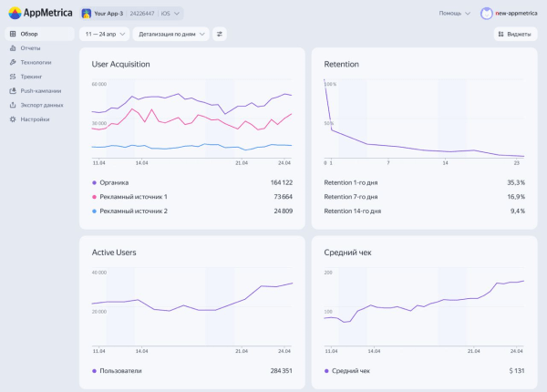This screenshot has width=547, height=392.
Task: Open the 11 — 24 апр date dropdown
Action: 104,34
